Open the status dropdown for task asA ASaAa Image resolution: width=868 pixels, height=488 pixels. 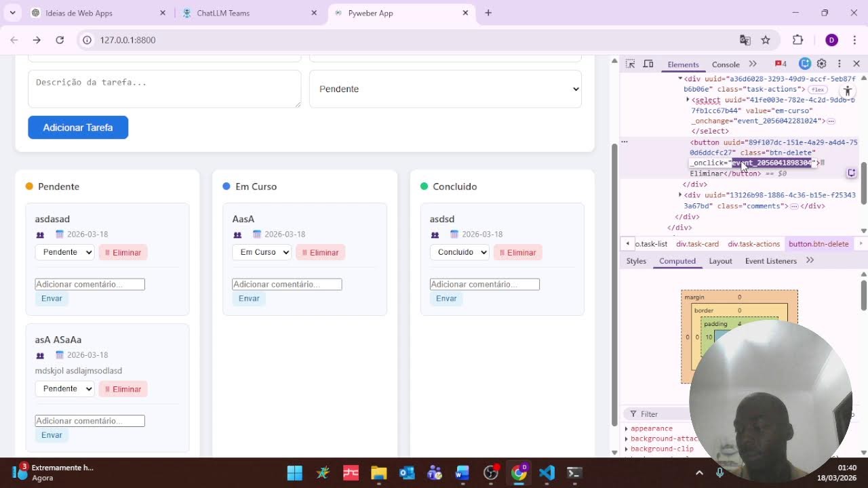(x=64, y=389)
